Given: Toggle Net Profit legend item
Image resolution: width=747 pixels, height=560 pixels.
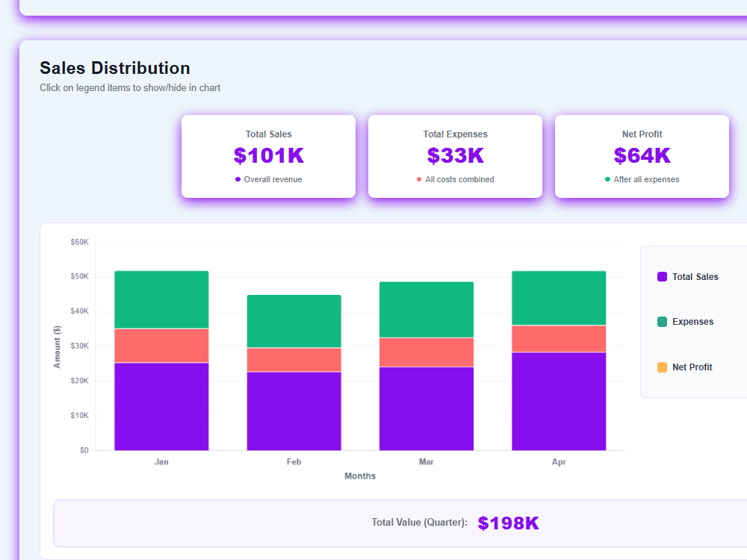Looking at the screenshot, I should coord(685,367).
